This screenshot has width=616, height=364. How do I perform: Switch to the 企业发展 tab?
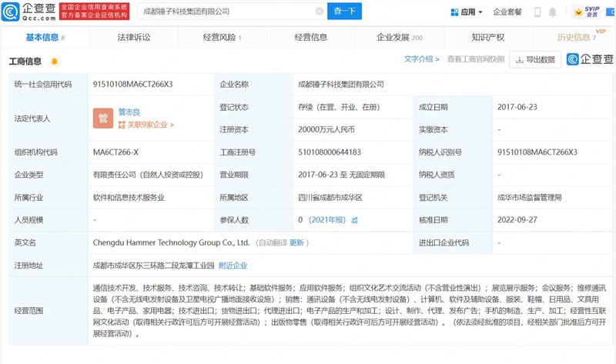pyautogui.click(x=400, y=37)
